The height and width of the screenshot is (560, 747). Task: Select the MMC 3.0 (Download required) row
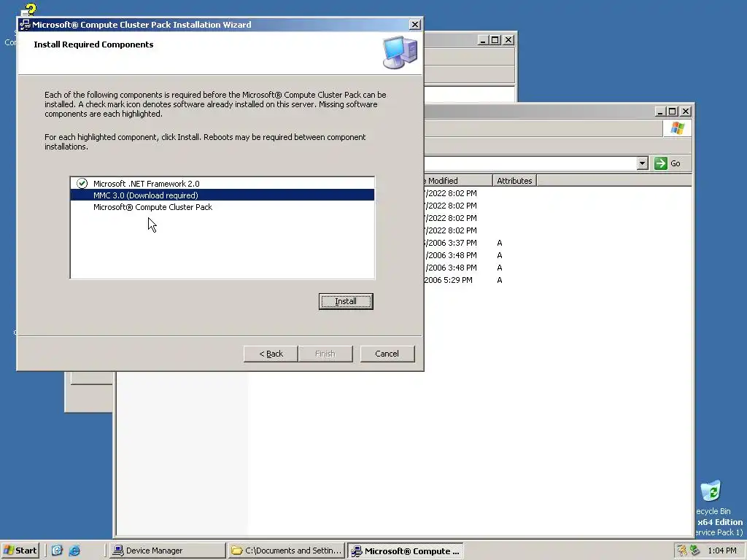(x=222, y=195)
